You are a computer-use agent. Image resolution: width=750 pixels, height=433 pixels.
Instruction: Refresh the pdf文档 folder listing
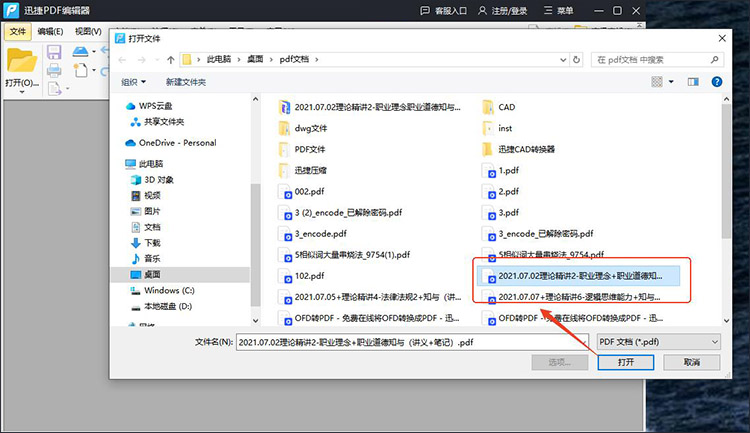coord(576,60)
